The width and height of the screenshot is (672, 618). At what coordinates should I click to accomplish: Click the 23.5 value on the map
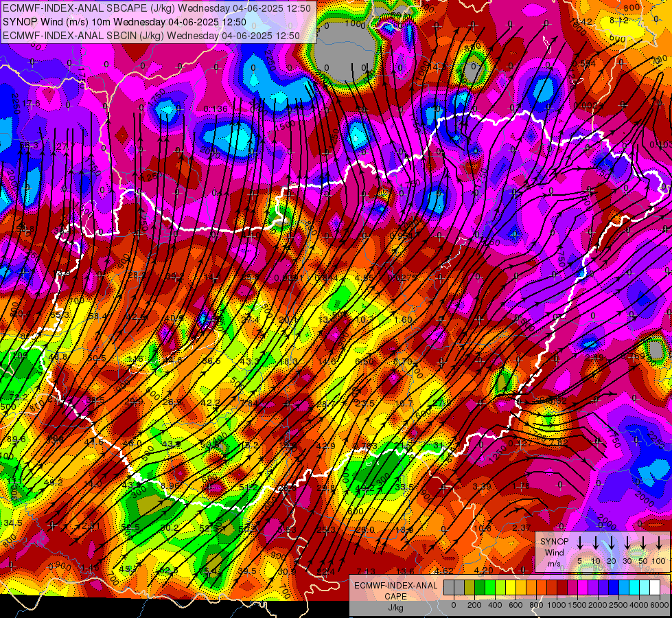365,403
